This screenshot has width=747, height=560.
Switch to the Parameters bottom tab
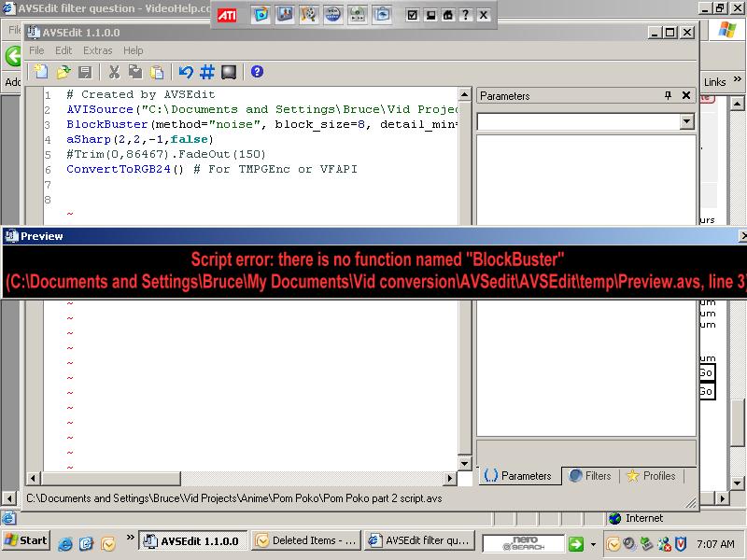tap(518, 476)
